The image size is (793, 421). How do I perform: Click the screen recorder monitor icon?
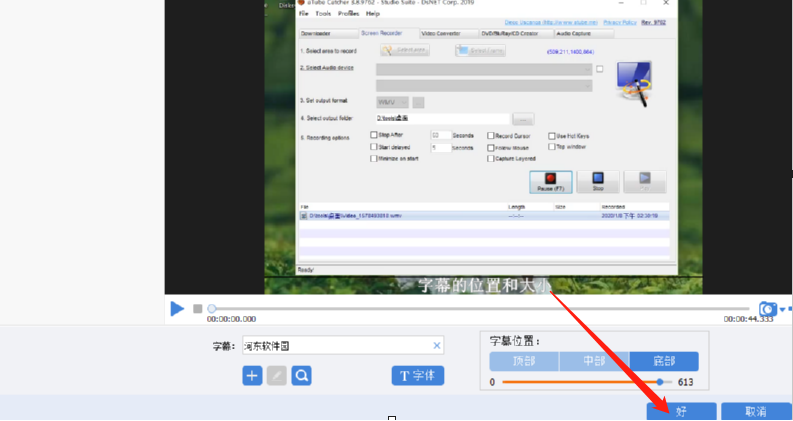(x=634, y=83)
